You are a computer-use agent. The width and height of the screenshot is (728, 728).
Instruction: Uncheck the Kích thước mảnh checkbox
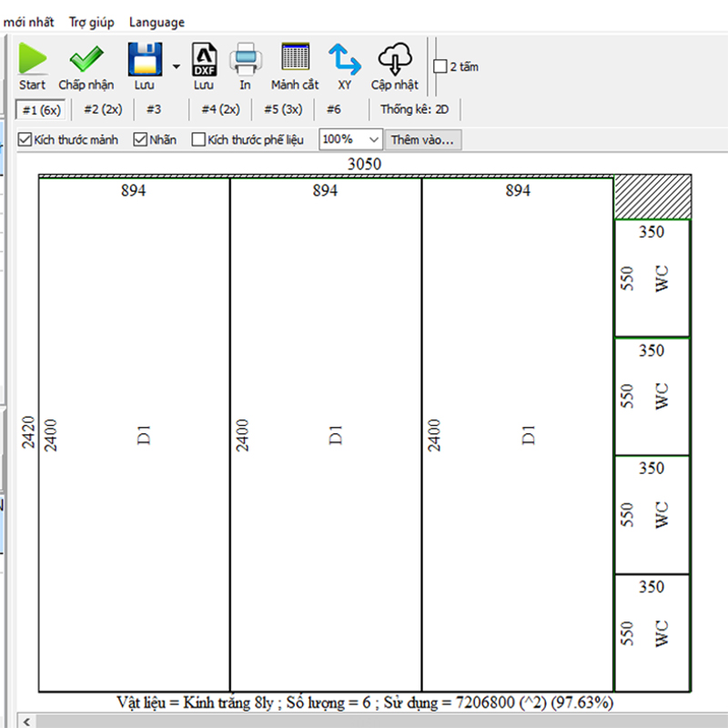pyautogui.click(x=25, y=140)
